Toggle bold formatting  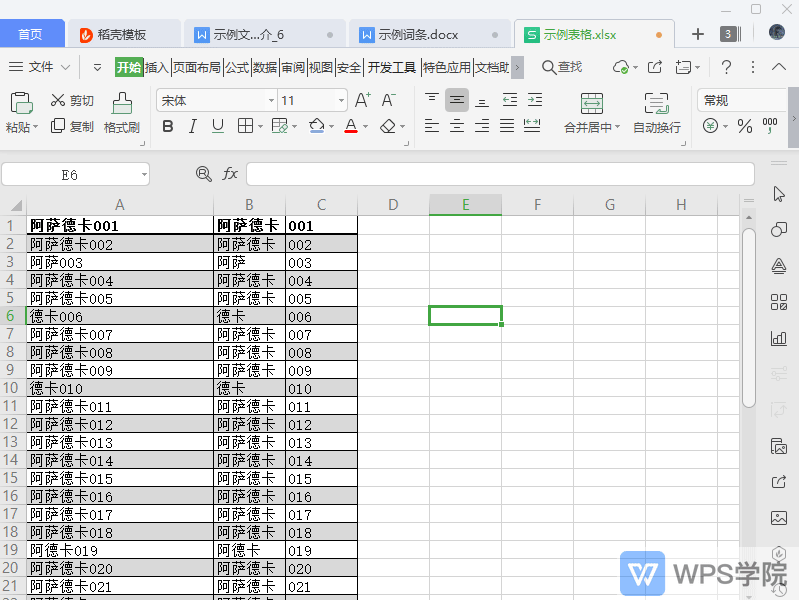[x=168, y=126]
